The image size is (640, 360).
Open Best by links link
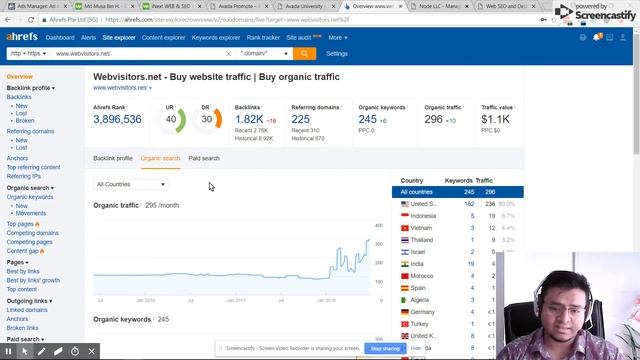23,271
